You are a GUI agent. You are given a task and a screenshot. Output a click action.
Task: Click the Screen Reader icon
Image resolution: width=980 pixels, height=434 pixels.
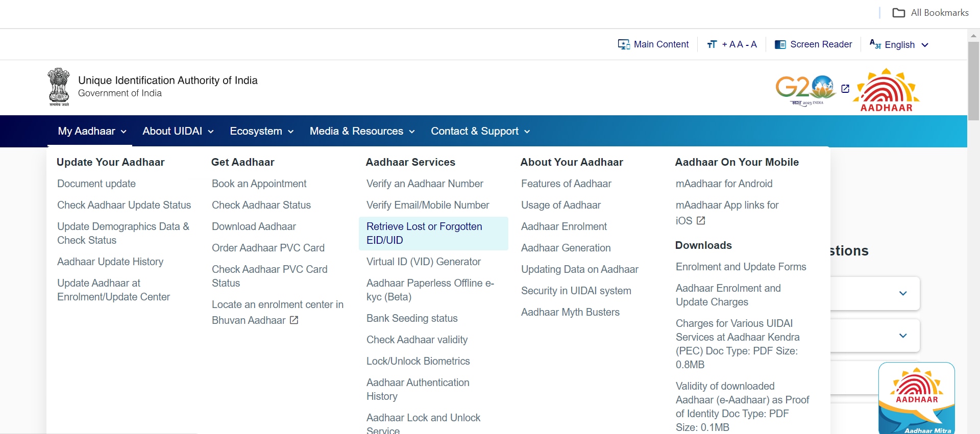pyautogui.click(x=780, y=44)
